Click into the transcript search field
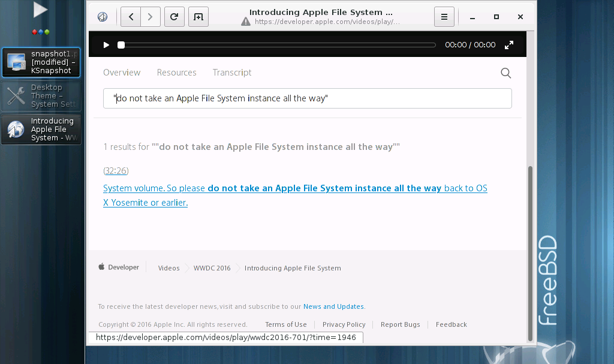The width and height of the screenshot is (614, 364). 308,98
